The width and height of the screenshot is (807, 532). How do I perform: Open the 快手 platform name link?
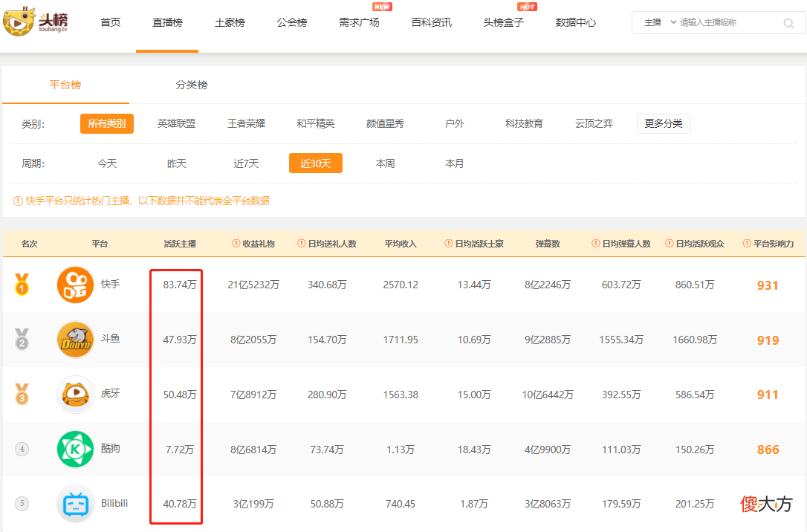[x=110, y=284]
